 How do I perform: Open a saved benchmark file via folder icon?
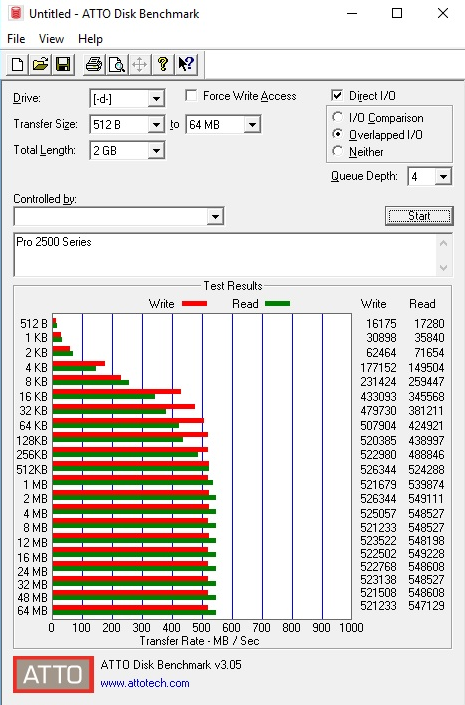(x=40, y=65)
